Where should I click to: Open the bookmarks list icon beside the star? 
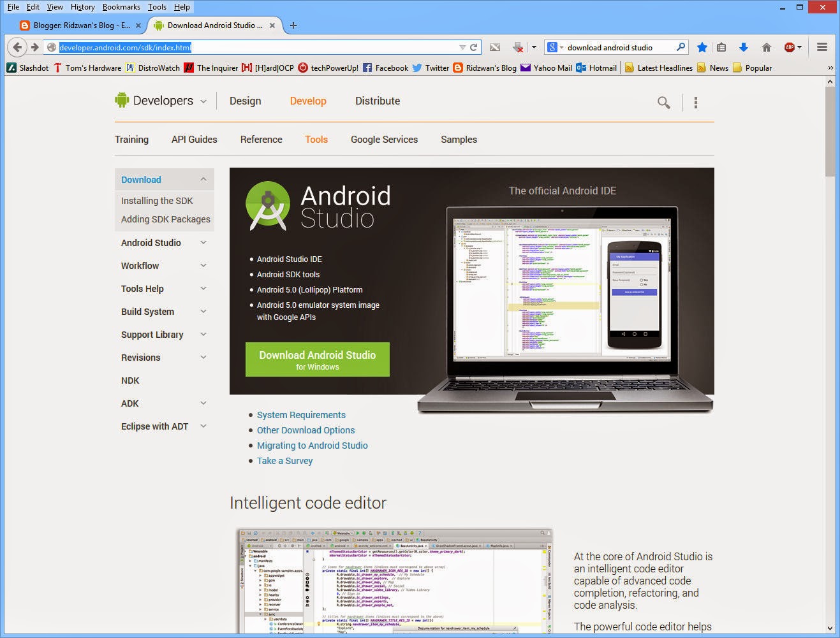pos(721,47)
